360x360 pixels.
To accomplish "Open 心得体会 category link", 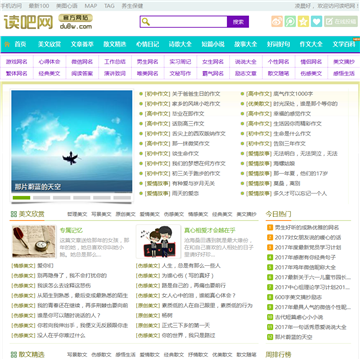I will 49,62.
